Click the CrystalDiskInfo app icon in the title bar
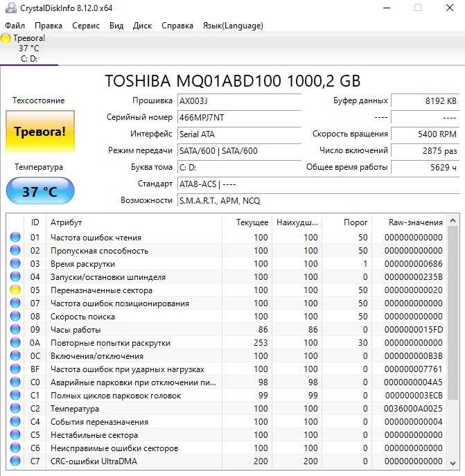The image size is (465, 476). 11,8
